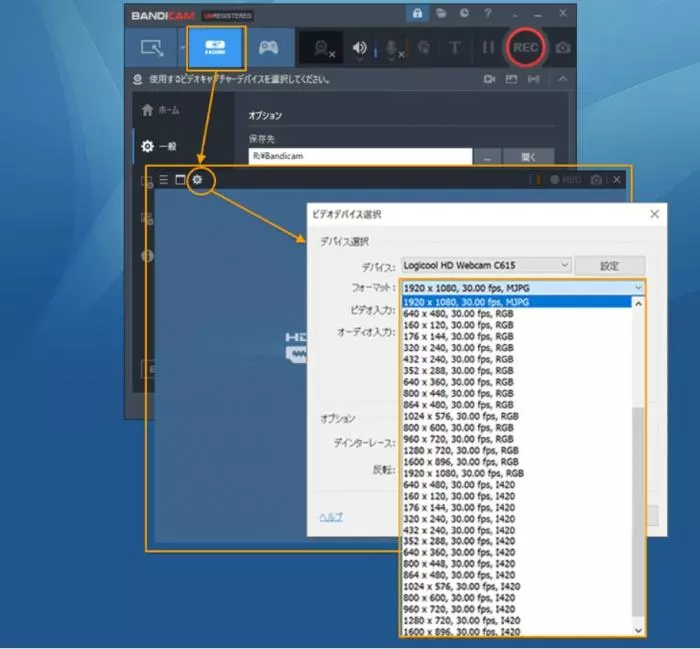The height and width of the screenshot is (649, 700).
Task: Open the device dropdown Logicool HD Webcam C615
Action: [486, 265]
